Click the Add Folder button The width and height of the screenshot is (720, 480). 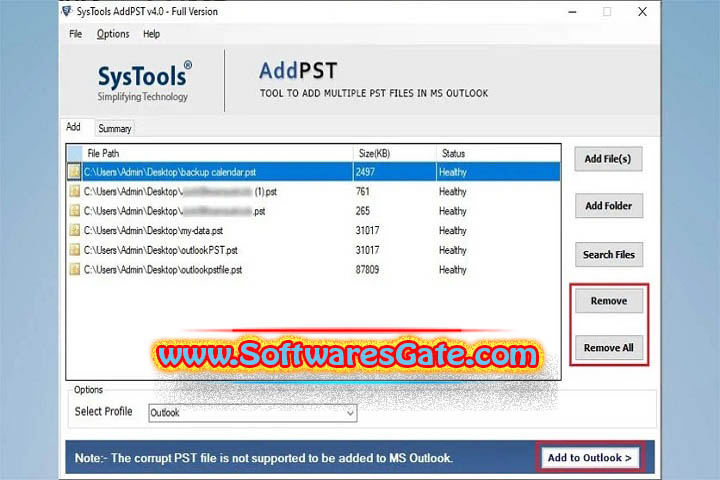(609, 206)
